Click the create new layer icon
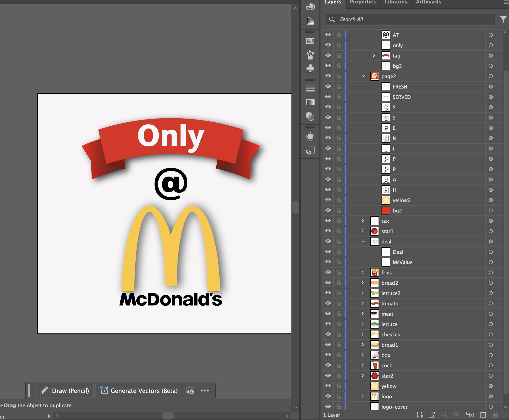 (483, 415)
